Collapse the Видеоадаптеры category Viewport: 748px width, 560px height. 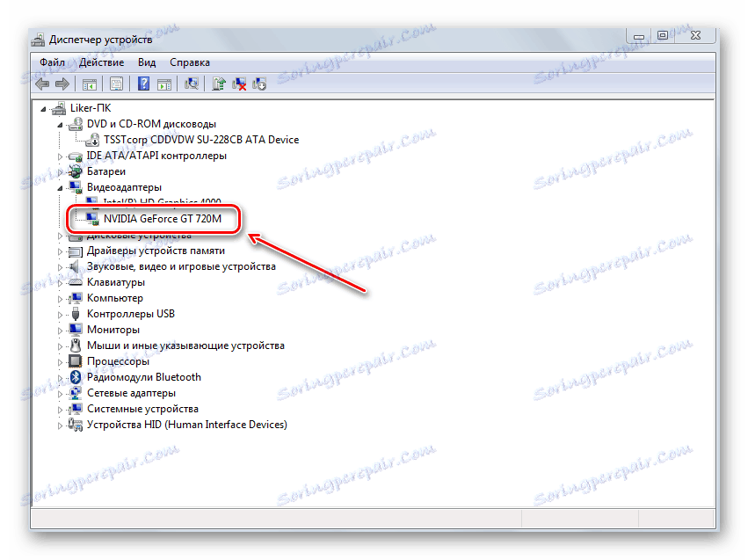pyautogui.click(x=60, y=188)
